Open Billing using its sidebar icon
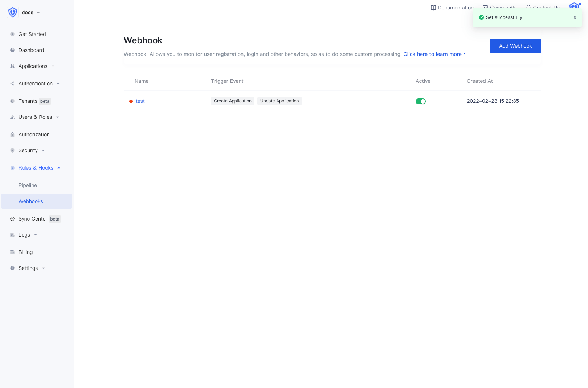The image size is (588, 388). (12, 252)
